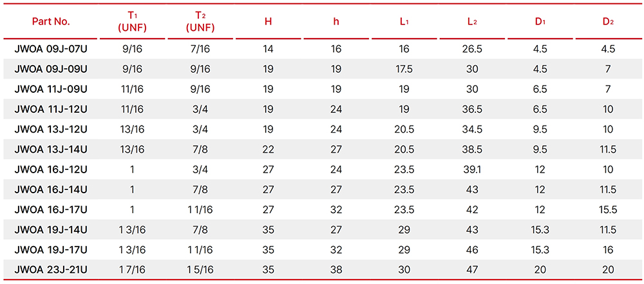Click the D2 column header
644x284 pixels.
click(x=609, y=22)
